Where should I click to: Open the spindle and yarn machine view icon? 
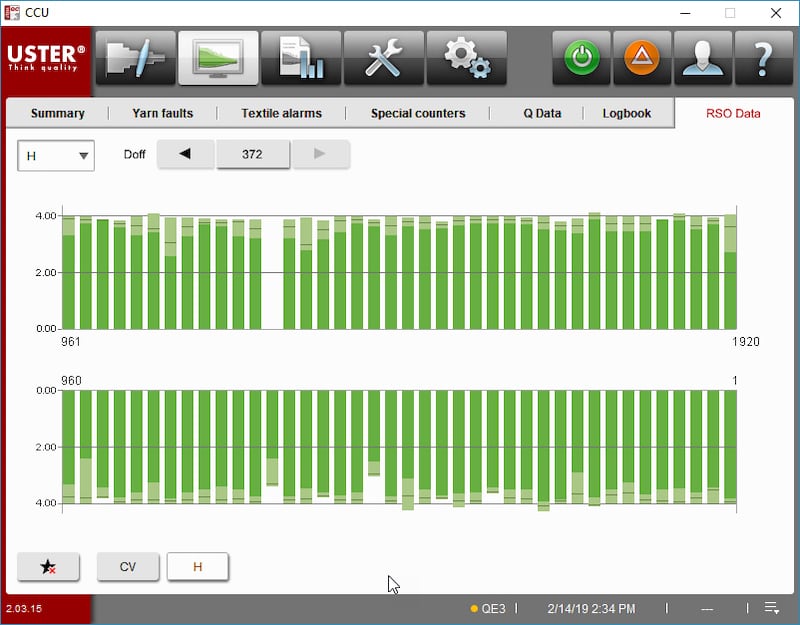pos(136,58)
